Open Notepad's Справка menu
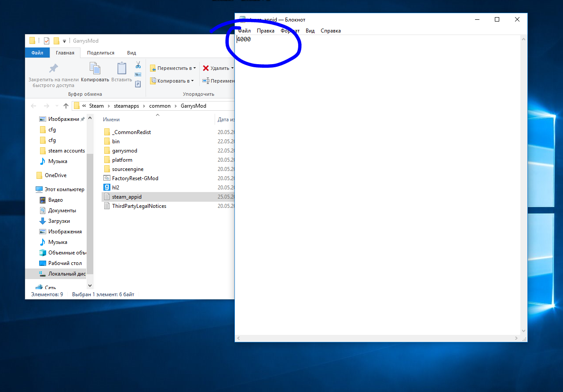Viewport: 563px width, 392px height. (330, 31)
